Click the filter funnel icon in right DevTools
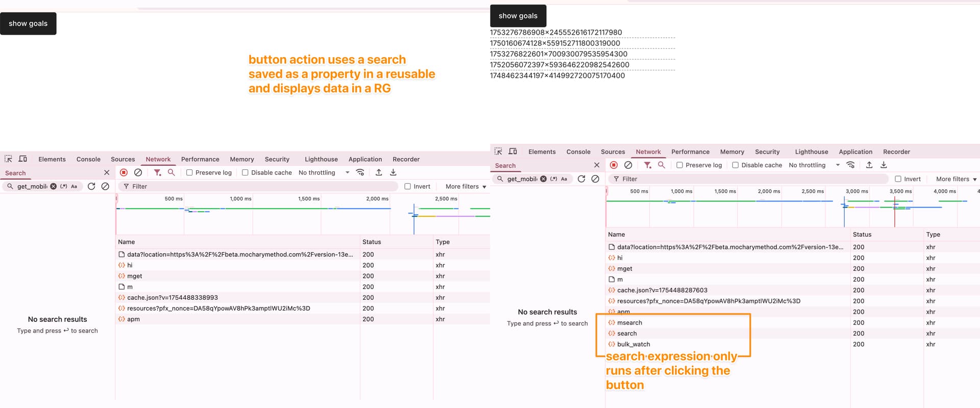 tap(648, 165)
